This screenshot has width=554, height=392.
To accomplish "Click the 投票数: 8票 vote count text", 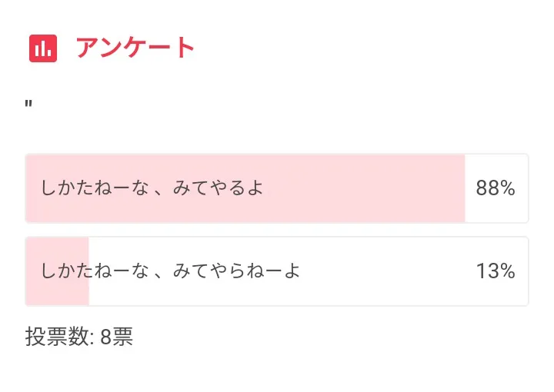I will point(79,337).
